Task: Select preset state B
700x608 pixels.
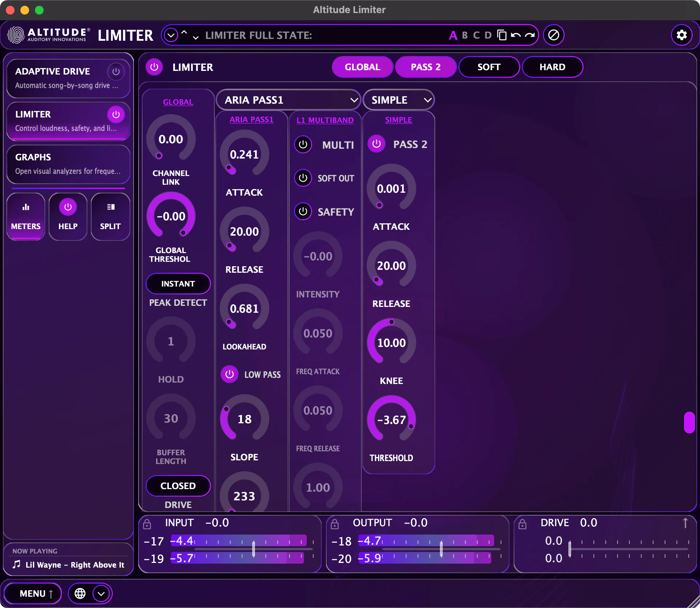Action: (x=465, y=35)
